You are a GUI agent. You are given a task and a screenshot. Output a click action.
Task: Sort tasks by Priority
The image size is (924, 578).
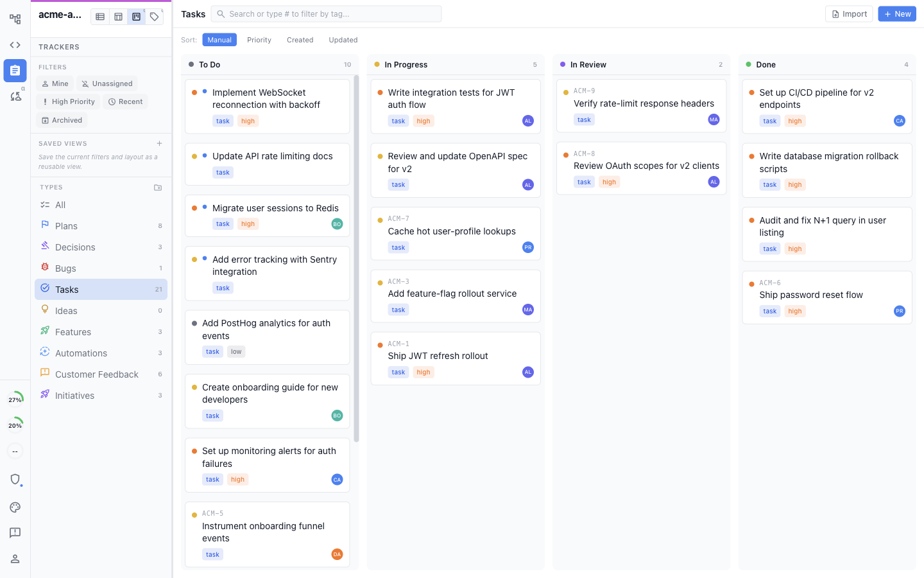point(259,40)
